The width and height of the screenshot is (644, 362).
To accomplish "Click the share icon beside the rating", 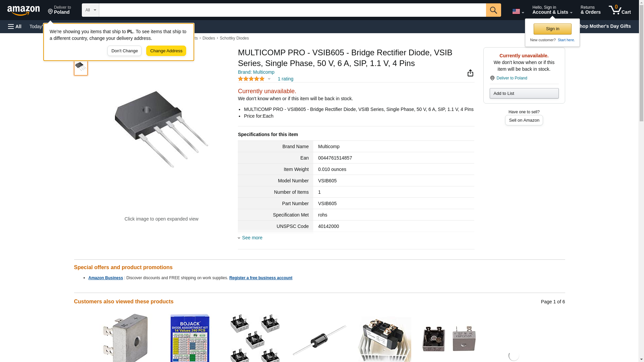I will (470, 73).
